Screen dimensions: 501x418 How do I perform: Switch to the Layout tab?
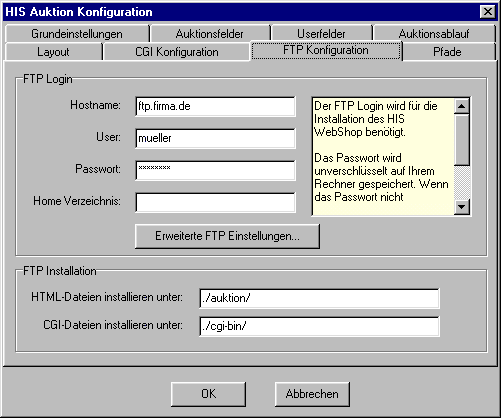(x=53, y=52)
